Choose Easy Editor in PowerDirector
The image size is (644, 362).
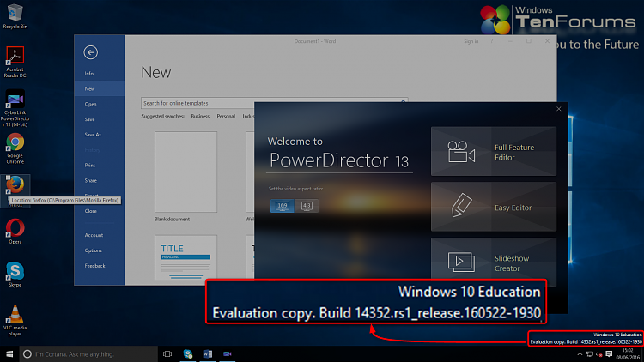click(493, 207)
